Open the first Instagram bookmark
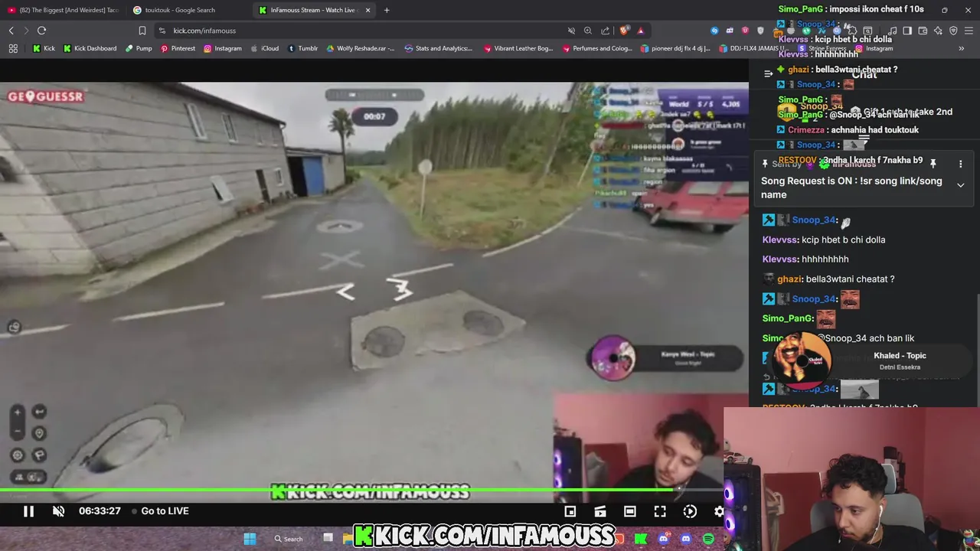The width and height of the screenshot is (980, 551). [x=222, y=48]
